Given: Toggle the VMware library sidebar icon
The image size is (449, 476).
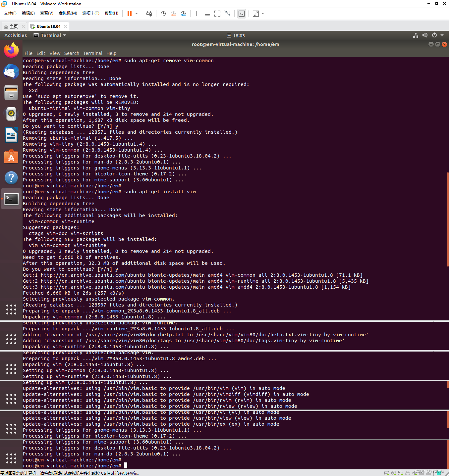Looking at the screenshot, I should (197, 14).
